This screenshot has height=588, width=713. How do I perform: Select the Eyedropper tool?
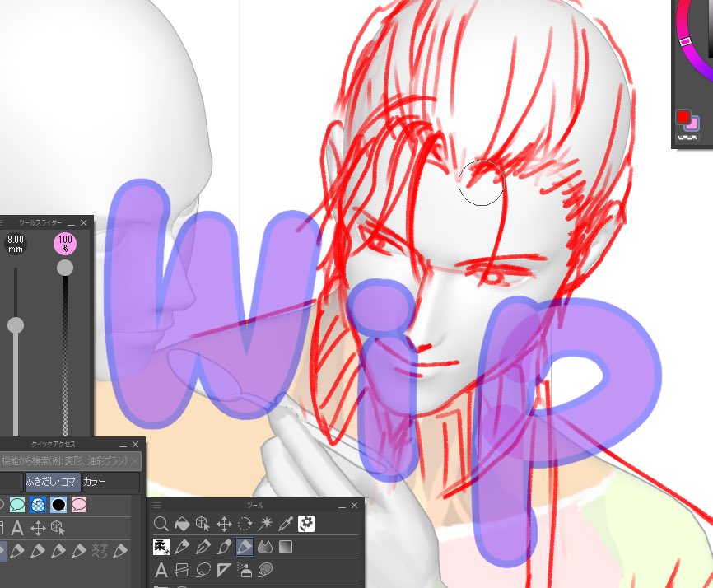286,524
